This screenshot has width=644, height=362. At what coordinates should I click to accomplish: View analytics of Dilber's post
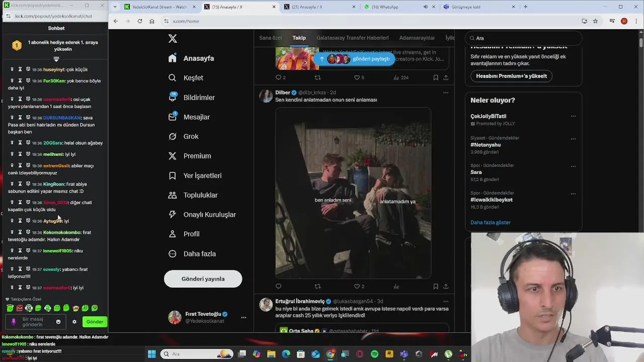point(396,287)
